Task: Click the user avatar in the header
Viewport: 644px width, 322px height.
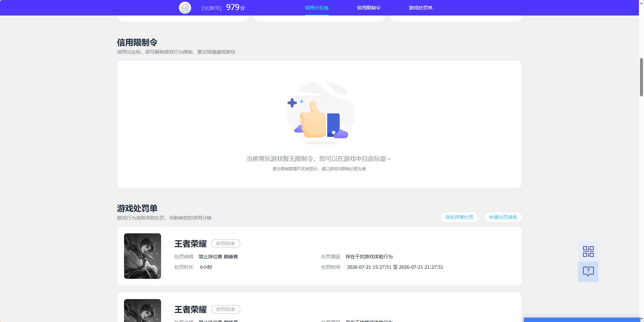Action: point(185,8)
